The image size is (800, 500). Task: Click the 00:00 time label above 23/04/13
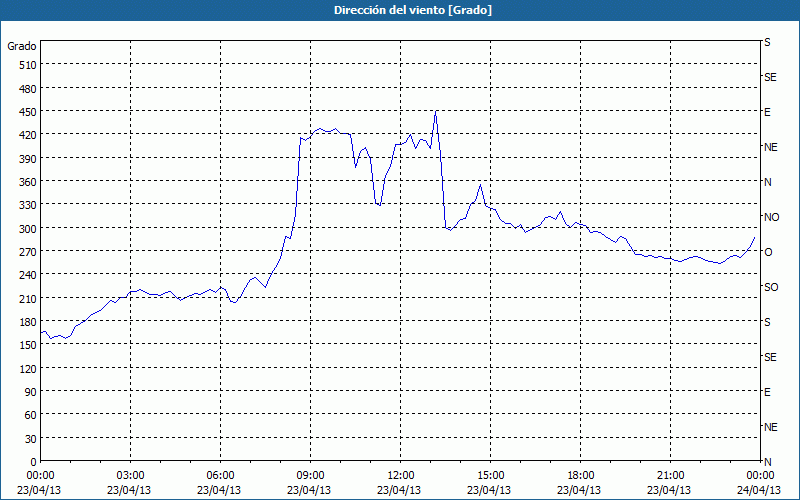pos(40,476)
